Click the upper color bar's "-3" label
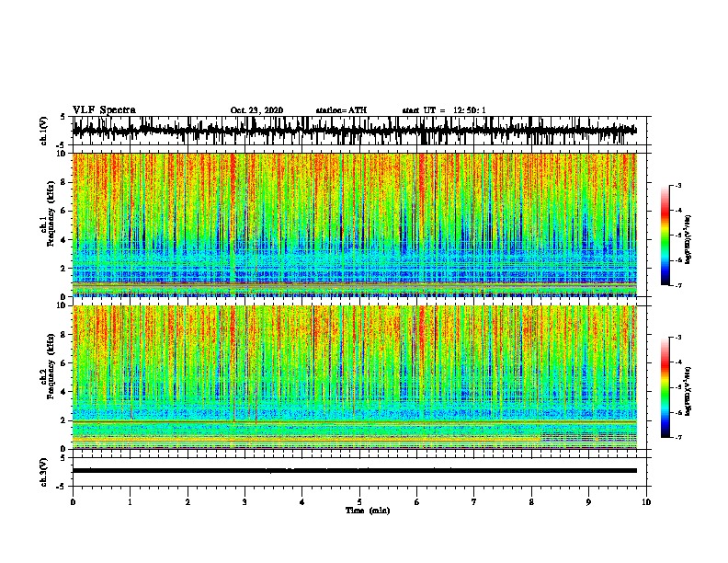The image size is (728, 563). click(x=678, y=186)
